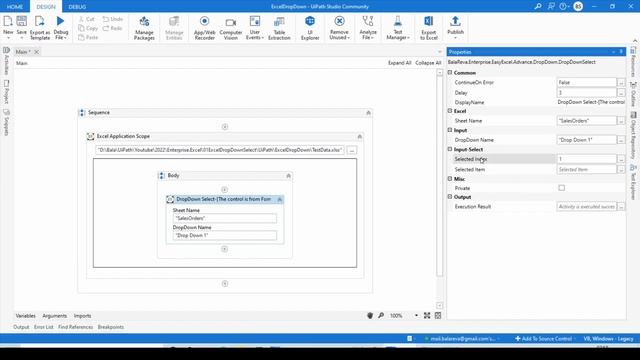The image size is (640, 360).
Task: Click the fit to screen icon
Action: (427, 316)
